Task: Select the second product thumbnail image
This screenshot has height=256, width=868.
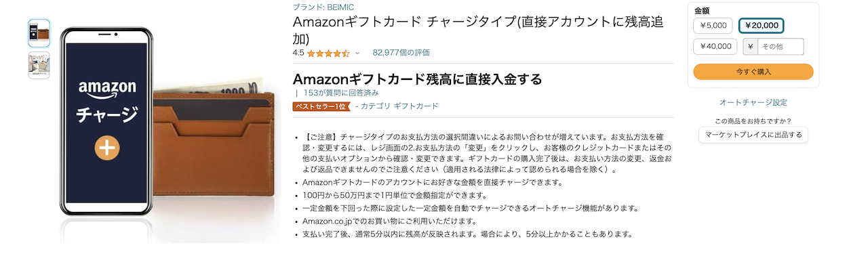Action: (39, 66)
